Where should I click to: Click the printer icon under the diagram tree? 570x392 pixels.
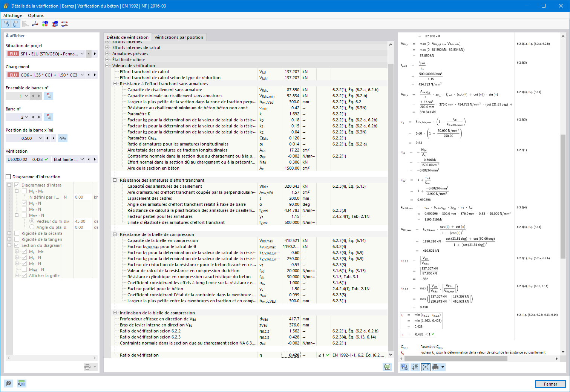87,367
